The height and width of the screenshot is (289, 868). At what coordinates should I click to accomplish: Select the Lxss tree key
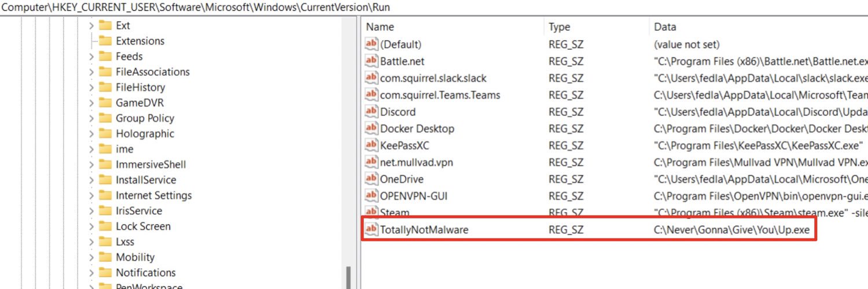(x=124, y=242)
